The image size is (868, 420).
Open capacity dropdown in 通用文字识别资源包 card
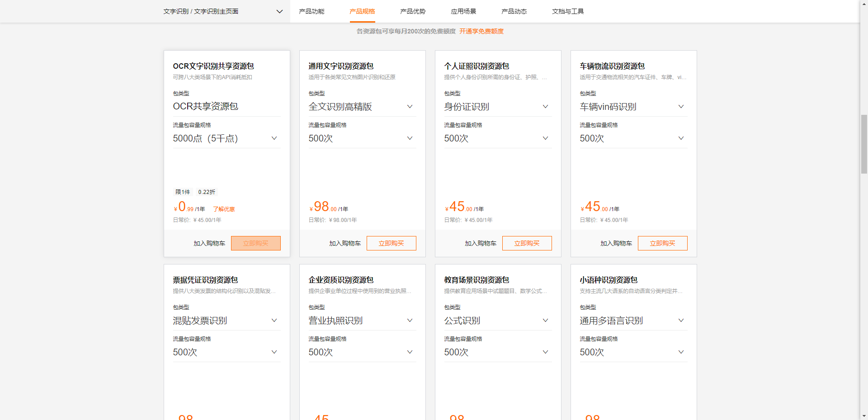(362, 138)
